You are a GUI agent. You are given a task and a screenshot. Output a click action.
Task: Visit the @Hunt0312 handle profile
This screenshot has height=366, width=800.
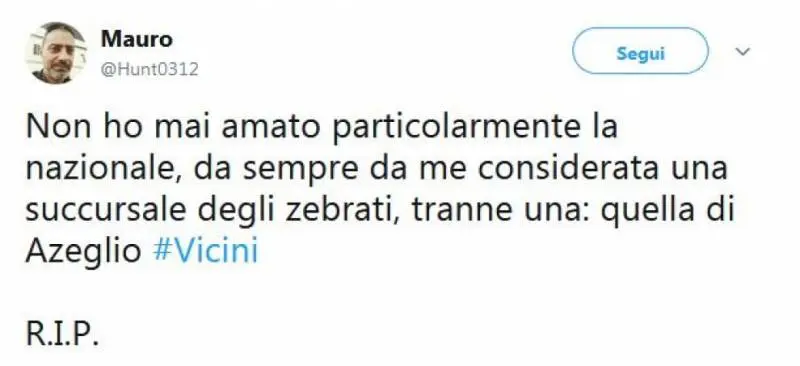pyautogui.click(x=149, y=69)
